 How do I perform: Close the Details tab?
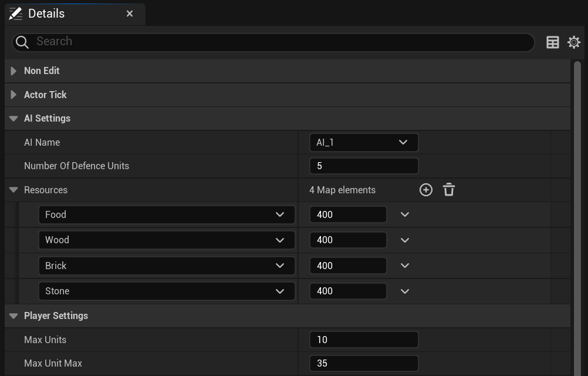click(x=130, y=14)
